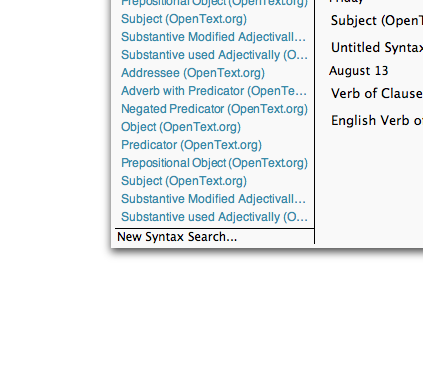Open Substantive Modified Adjectivally link above Addressee group

(213, 37)
